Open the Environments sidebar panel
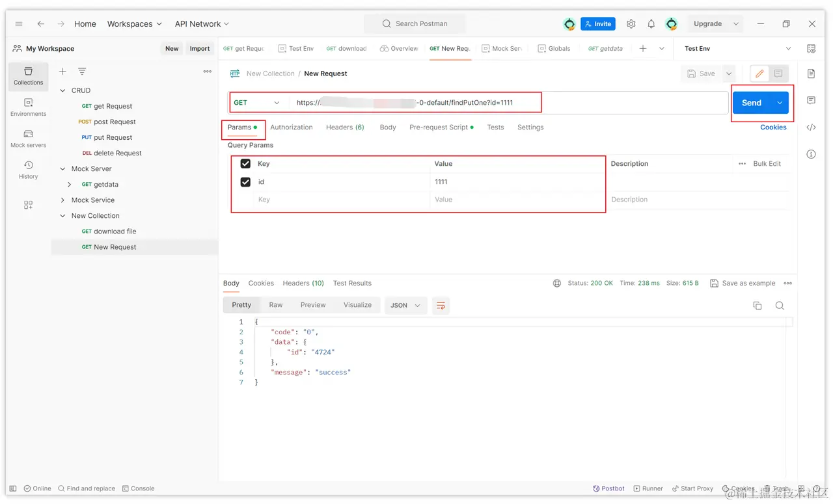 click(x=28, y=107)
